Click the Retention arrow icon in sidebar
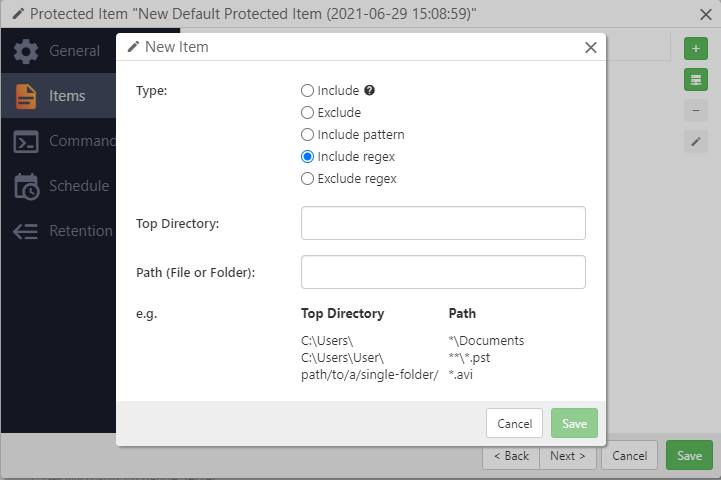Screen dimensions: 721x480 pos(26,231)
